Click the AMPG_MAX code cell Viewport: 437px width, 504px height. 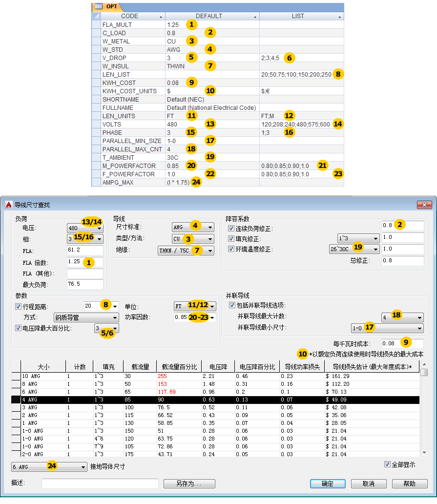pyautogui.click(x=133, y=183)
